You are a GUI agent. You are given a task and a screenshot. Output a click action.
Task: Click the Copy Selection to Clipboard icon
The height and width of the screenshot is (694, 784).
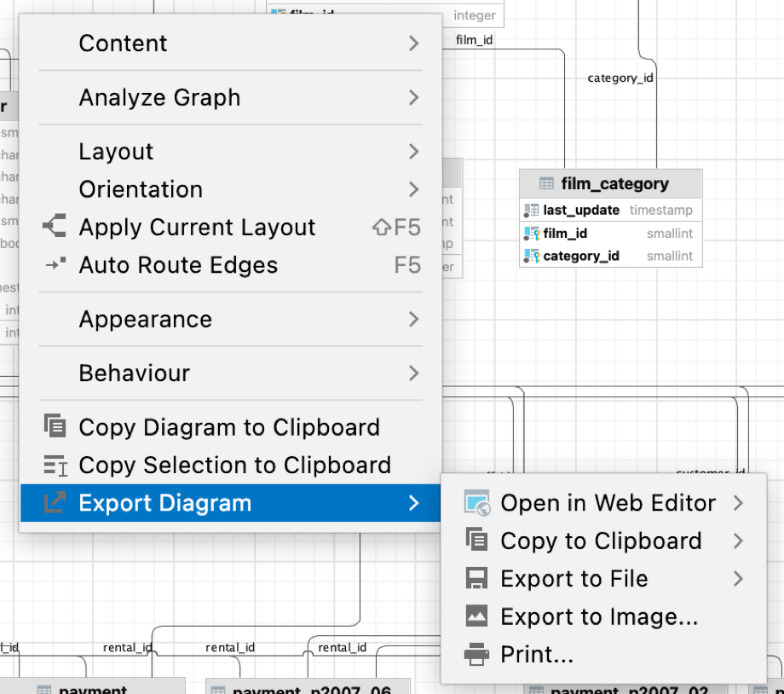click(x=54, y=466)
